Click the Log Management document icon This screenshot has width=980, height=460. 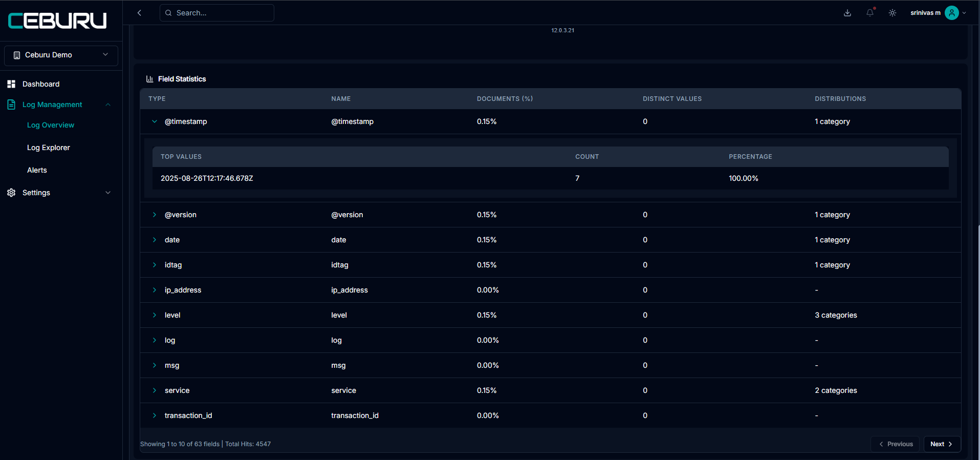coord(11,104)
